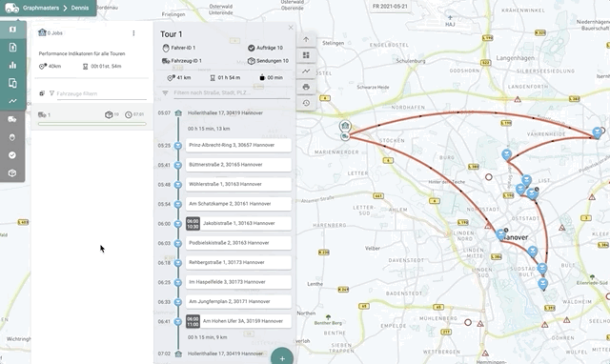This screenshot has width=610, height=364.
Task: Expand the Fahrzeuge filter funnel
Action: (x=51, y=93)
